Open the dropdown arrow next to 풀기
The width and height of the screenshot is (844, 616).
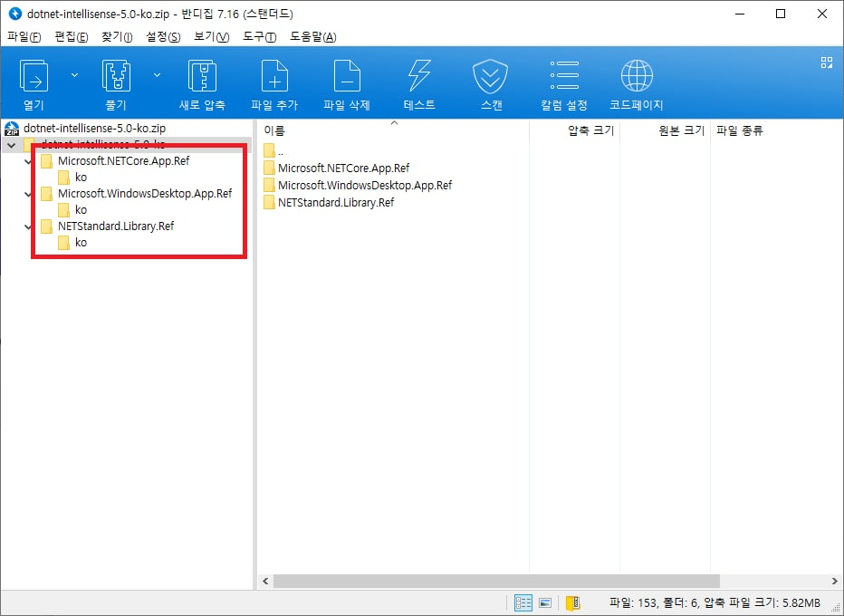tap(158, 75)
